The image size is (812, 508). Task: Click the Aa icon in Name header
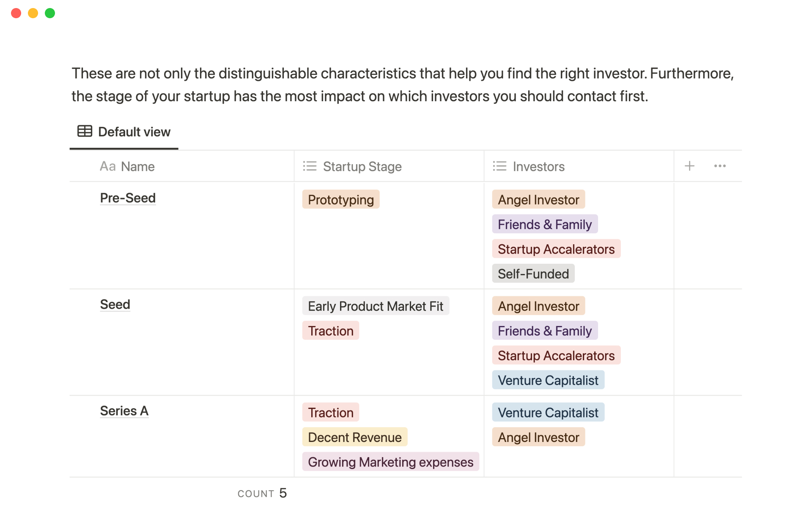pos(107,166)
